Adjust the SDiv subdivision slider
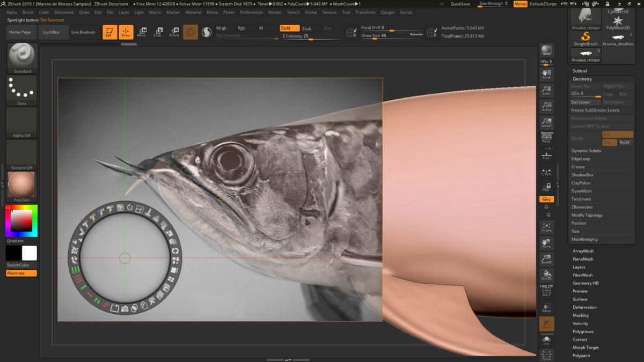The image size is (644, 362). (x=586, y=94)
